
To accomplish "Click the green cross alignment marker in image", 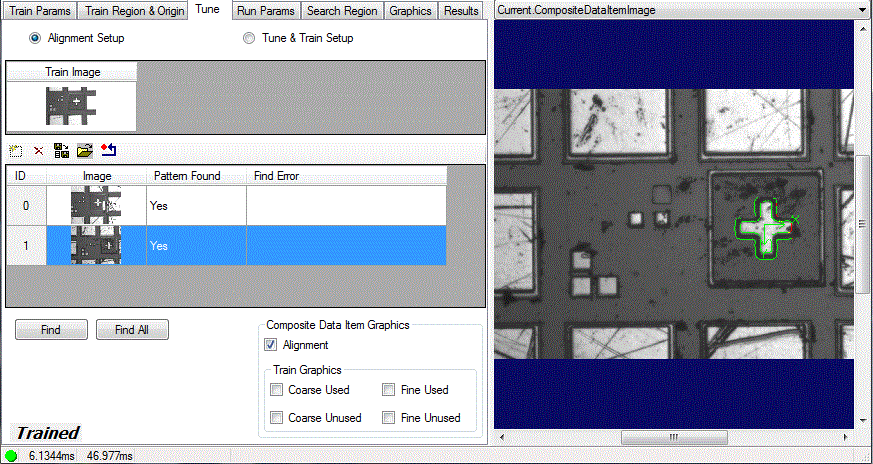I will 766,229.
